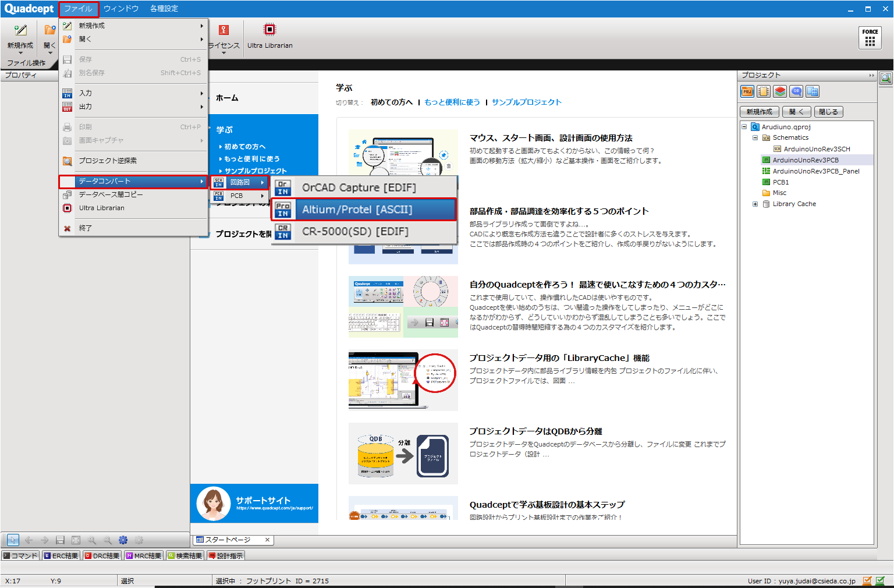Select プロジェクト逆探索 menu entry

click(133, 161)
